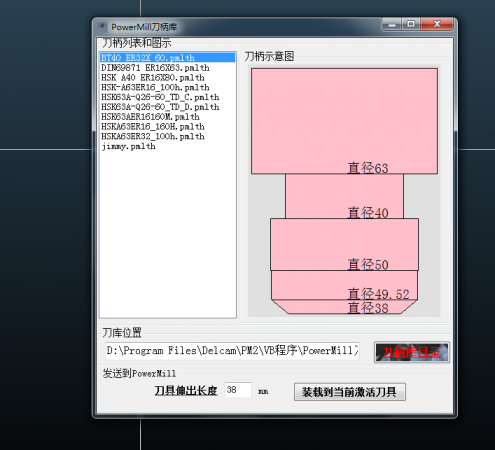Open the 刀柄库目录 directory button
The width and height of the screenshot is (495, 450).
click(412, 352)
